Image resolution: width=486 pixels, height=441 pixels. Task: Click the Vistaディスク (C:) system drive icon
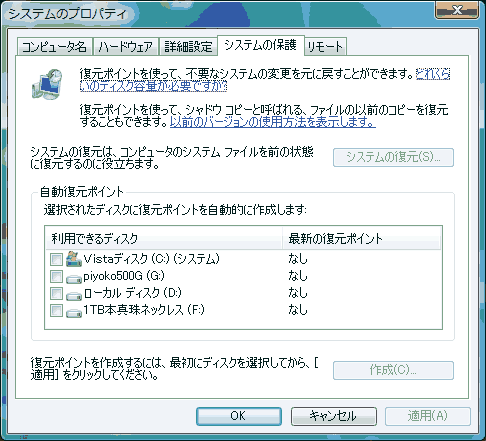coord(74,259)
